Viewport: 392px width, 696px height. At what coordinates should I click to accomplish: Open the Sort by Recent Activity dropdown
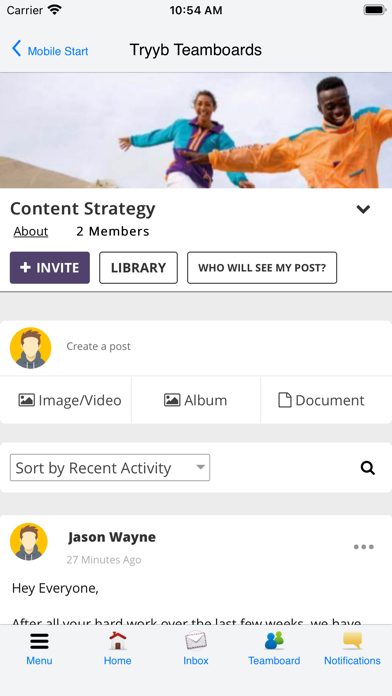[110, 467]
